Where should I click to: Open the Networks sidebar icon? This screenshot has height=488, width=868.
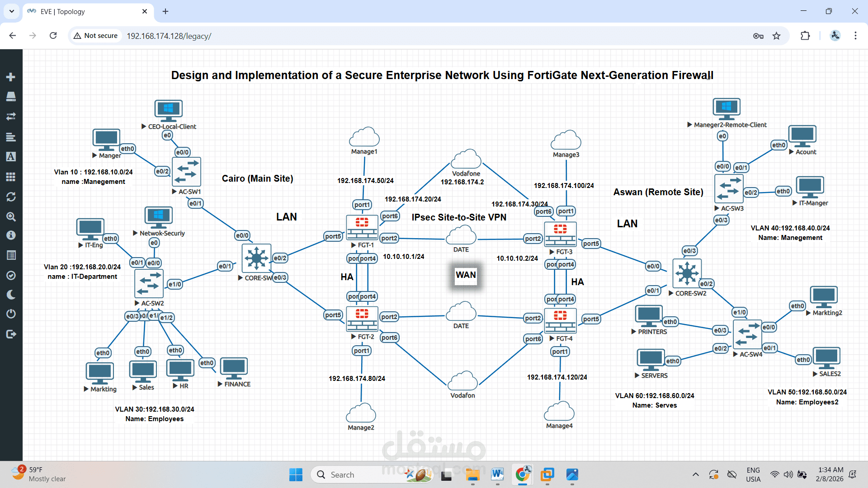pyautogui.click(x=11, y=117)
